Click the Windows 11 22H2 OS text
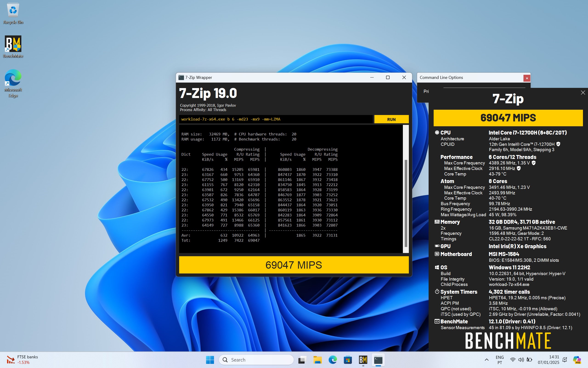Image resolution: width=588 pixels, height=368 pixels. click(509, 267)
